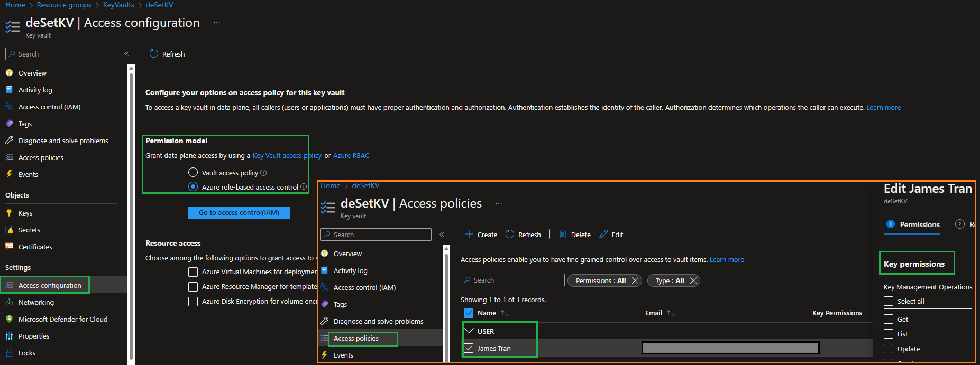Screen dimensions: 980x365
Task: Open the ellipsis menu next to Access policies title
Action: 499,203
